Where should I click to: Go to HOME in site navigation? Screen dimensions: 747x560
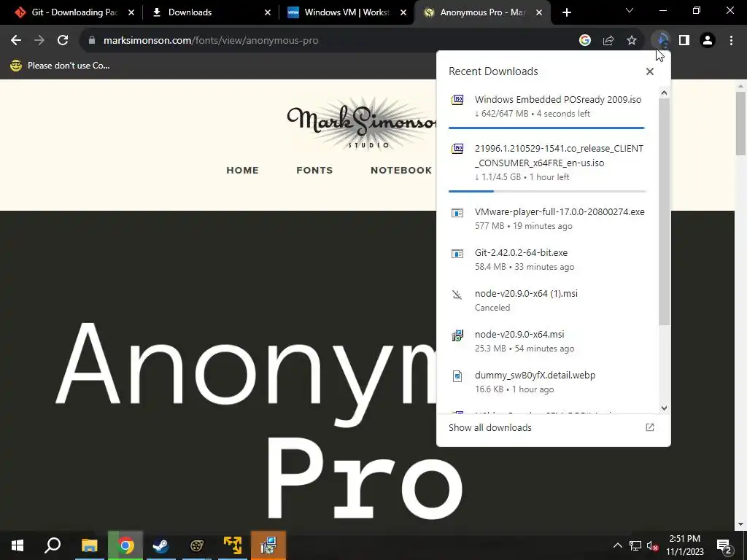coord(242,171)
